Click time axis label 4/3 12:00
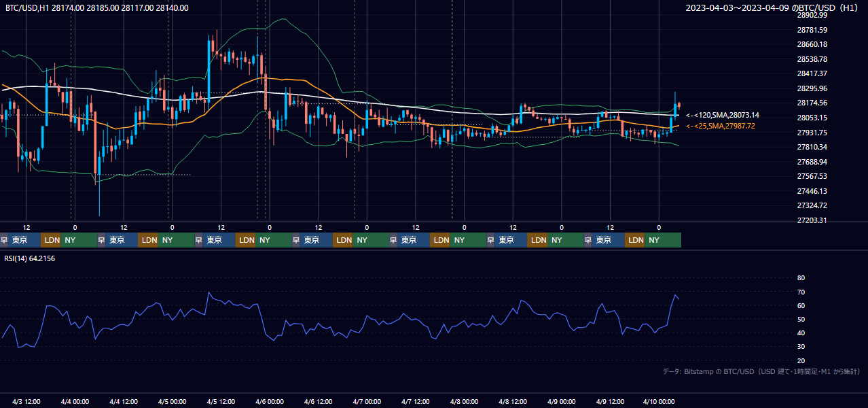 click(26, 401)
